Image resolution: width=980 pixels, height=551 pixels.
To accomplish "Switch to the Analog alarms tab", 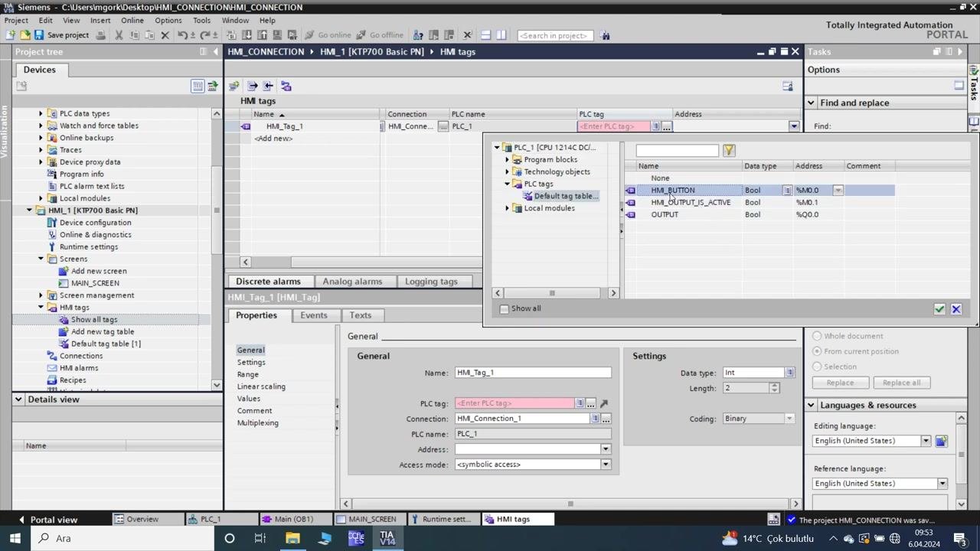I will tap(352, 282).
